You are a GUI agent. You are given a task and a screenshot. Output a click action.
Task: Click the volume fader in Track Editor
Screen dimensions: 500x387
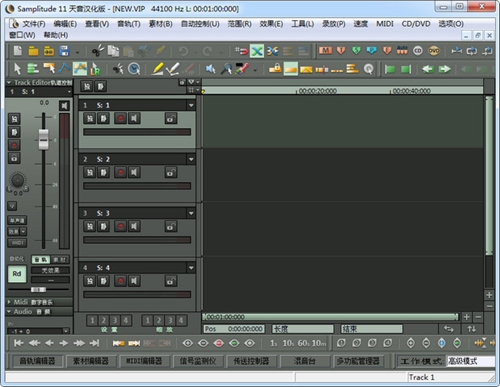tap(43, 139)
